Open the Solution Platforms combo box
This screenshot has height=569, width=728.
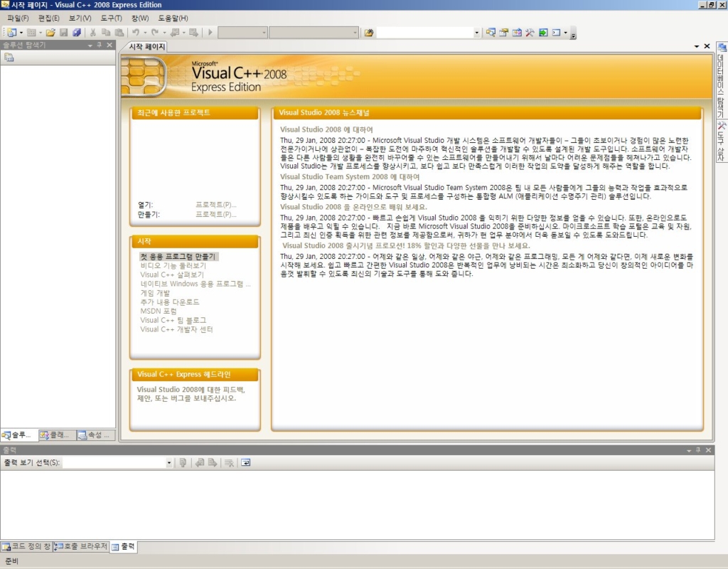point(314,33)
